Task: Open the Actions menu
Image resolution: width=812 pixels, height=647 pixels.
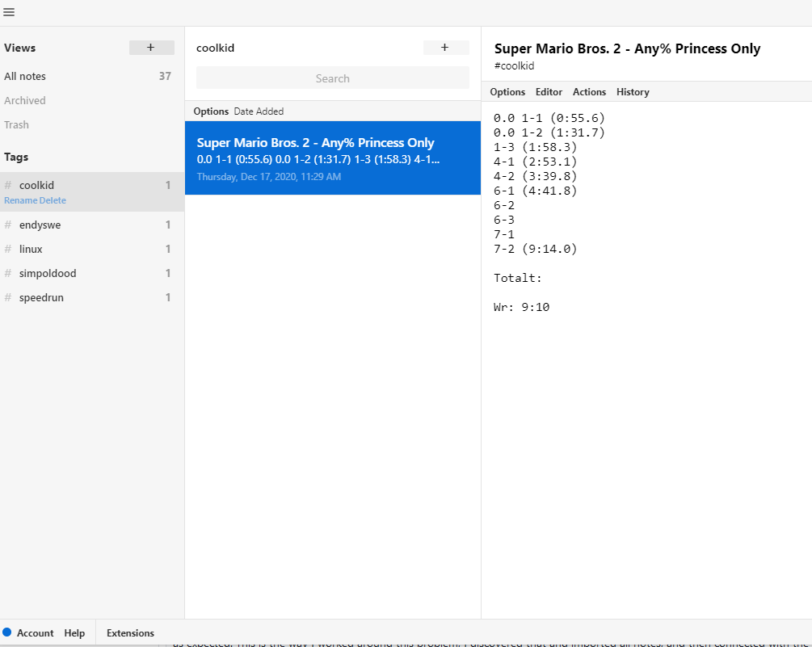Action: [x=589, y=91]
